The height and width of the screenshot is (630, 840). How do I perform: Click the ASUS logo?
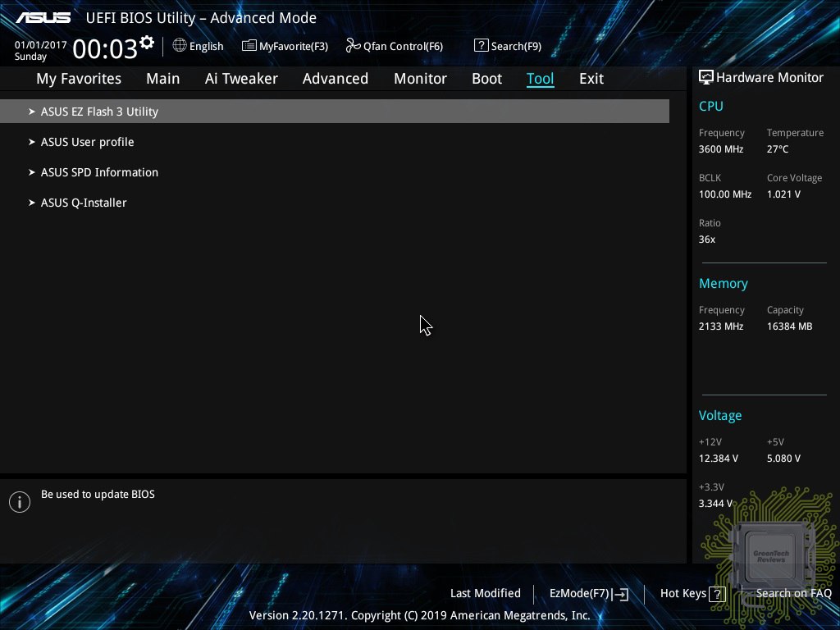tap(43, 18)
